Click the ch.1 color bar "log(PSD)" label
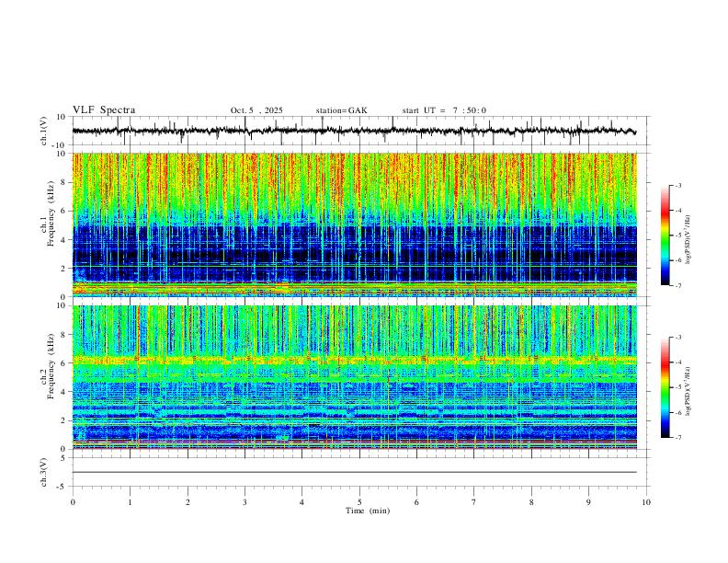Image resolution: width=728 pixels, height=563 pixels. tap(688, 240)
